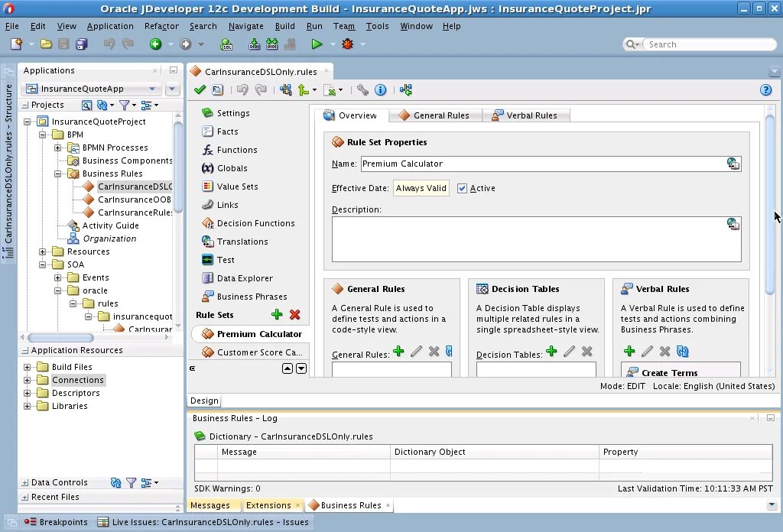Screen dimensions: 783x532
Task: Switch to the Verbal Rules tab
Action: tap(525, 115)
